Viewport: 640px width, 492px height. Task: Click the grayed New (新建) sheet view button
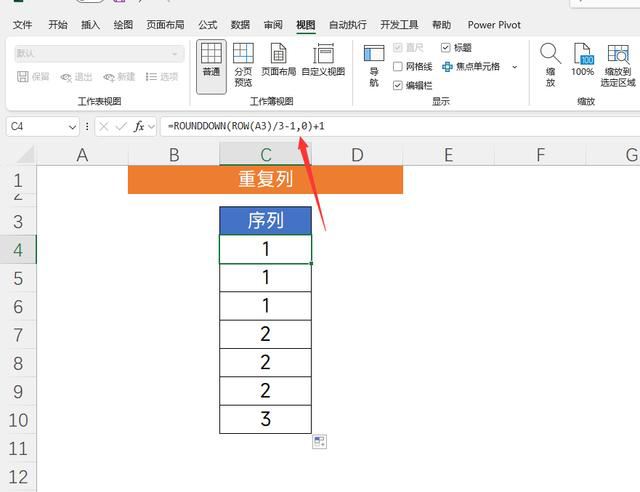(119, 77)
